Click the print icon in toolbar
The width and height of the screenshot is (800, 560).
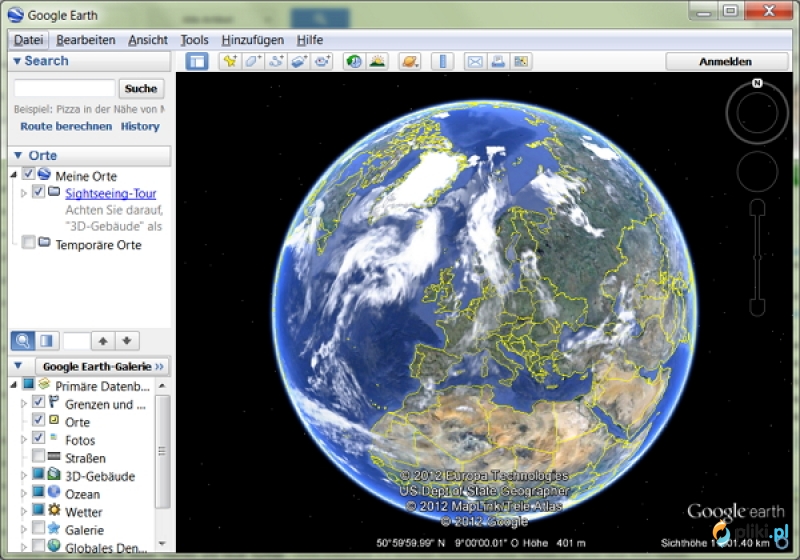tap(498, 62)
